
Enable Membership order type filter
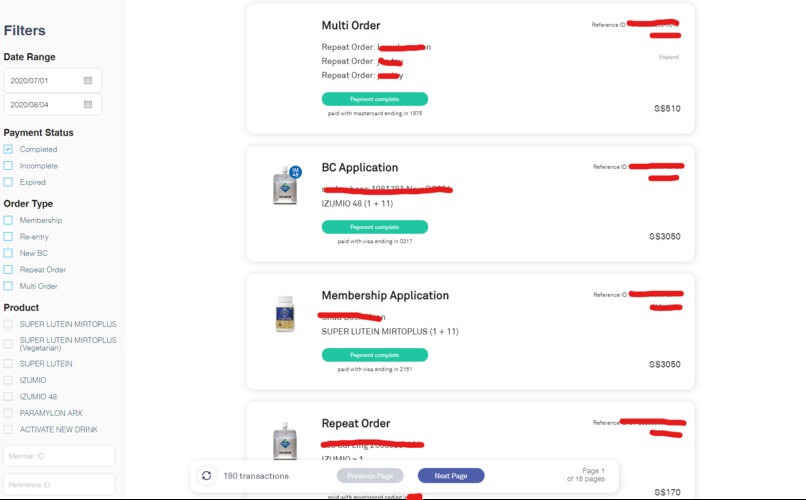pos(8,220)
